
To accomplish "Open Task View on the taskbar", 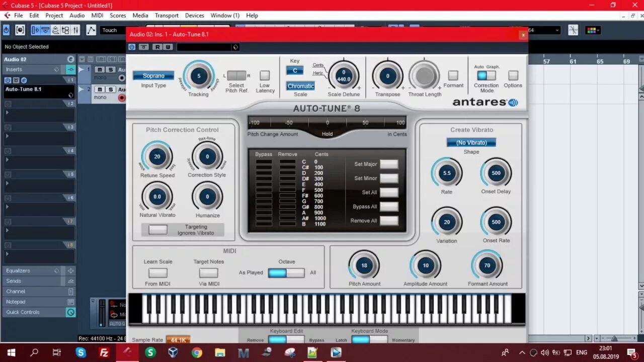I will coord(57,352).
